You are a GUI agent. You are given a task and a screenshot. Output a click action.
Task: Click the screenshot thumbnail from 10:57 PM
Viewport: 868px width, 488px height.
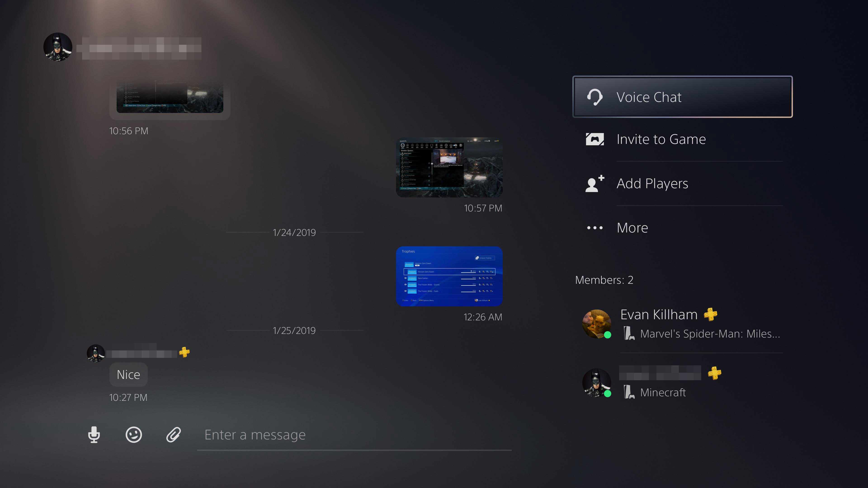pyautogui.click(x=450, y=168)
